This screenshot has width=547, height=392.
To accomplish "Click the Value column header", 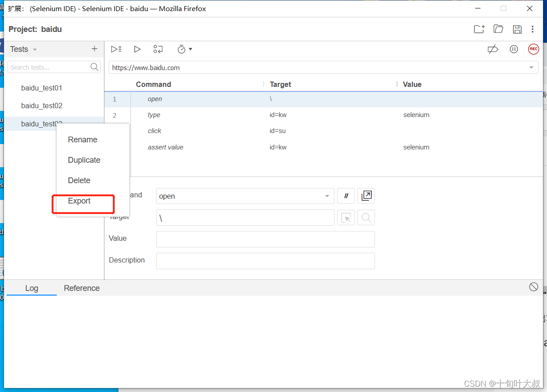I will click(x=412, y=84).
